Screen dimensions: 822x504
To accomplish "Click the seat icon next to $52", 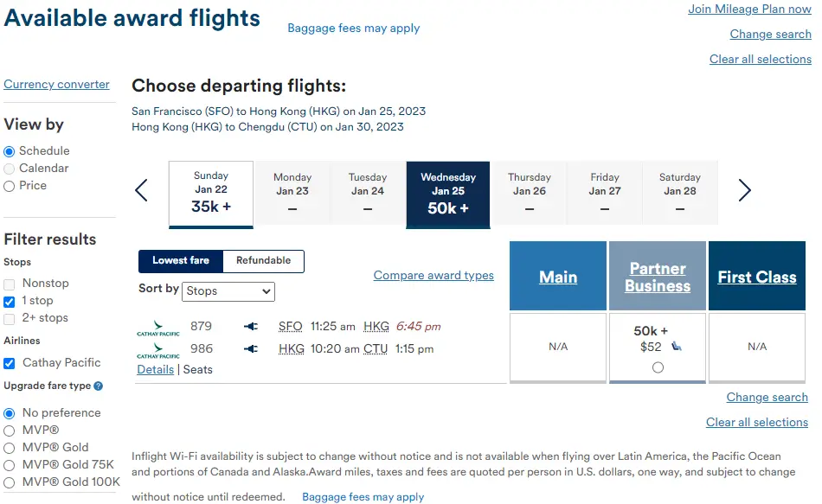I will coord(677,348).
